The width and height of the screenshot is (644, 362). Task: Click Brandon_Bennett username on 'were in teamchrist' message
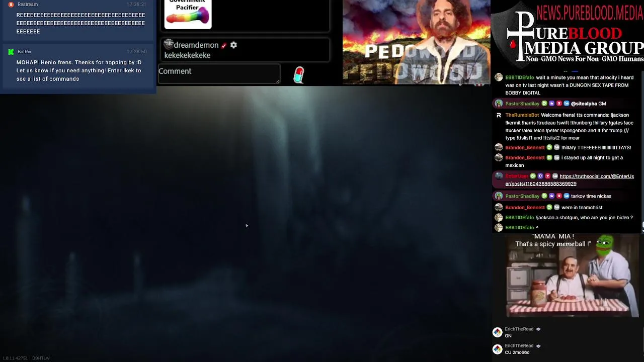[x=525, y=207]
